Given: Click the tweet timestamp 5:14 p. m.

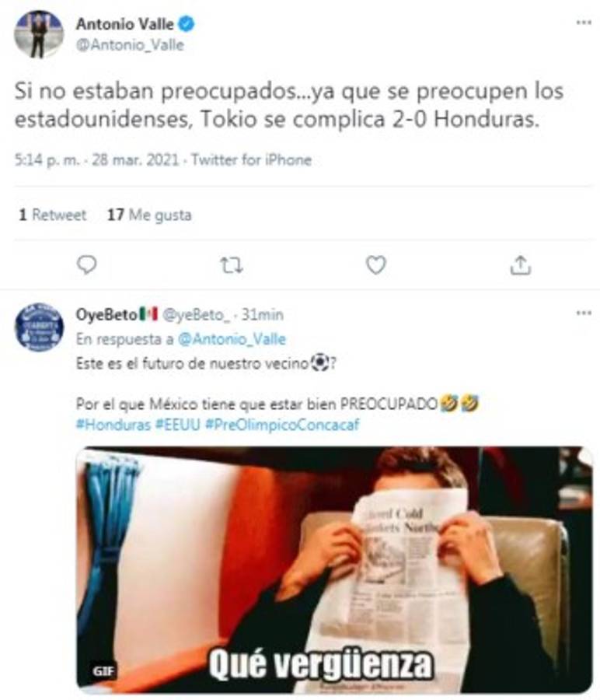Looking at the screenshot, I should point(47,159).
